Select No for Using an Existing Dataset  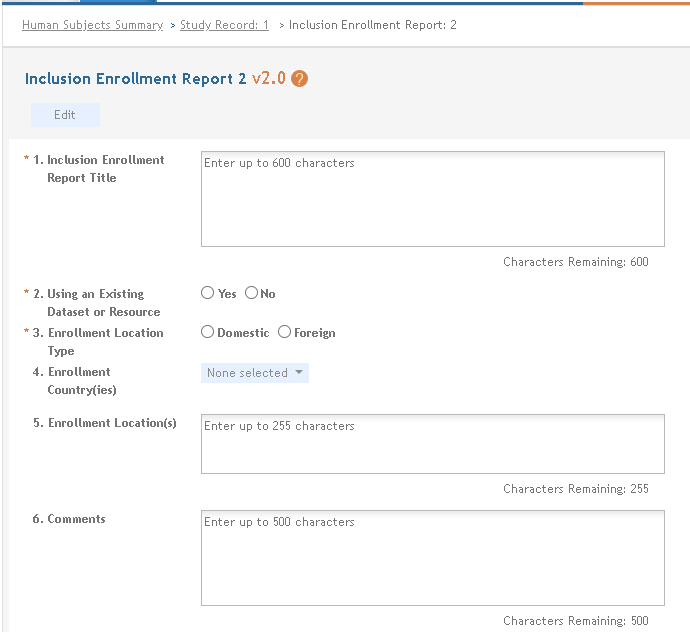pyautogui.click(x=252, y=293)
